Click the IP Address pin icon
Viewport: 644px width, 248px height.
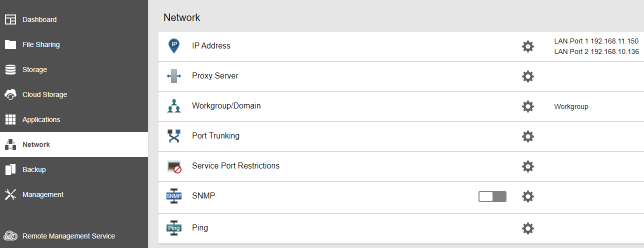174,46
